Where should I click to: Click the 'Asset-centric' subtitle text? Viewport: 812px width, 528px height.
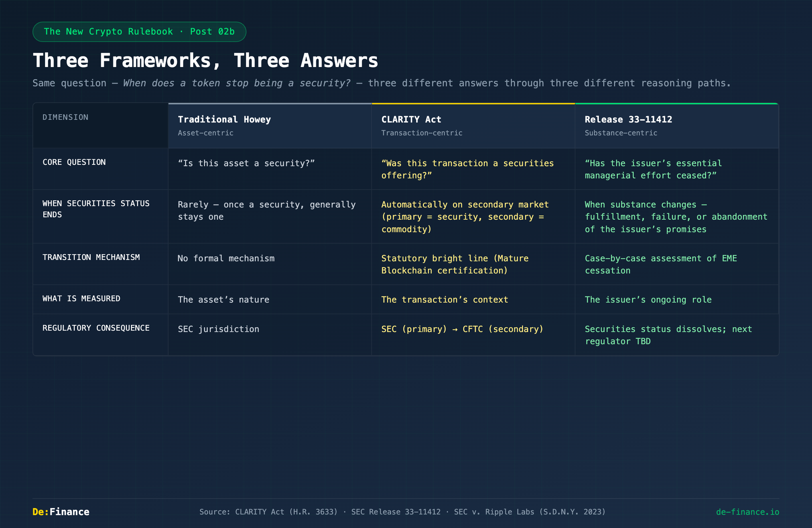(x=205, y=132)
